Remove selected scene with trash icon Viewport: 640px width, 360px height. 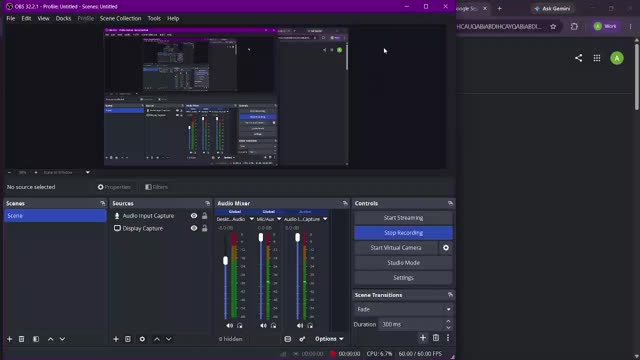22,339
